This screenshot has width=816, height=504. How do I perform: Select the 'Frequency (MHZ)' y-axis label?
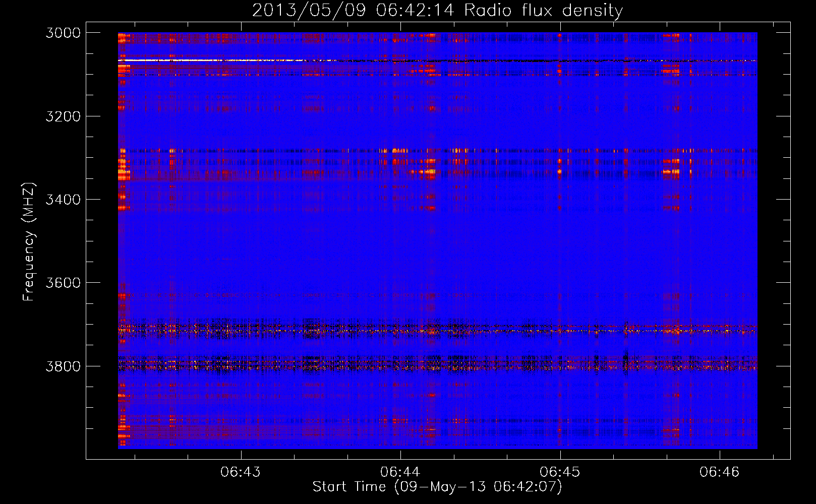point(29,242)
